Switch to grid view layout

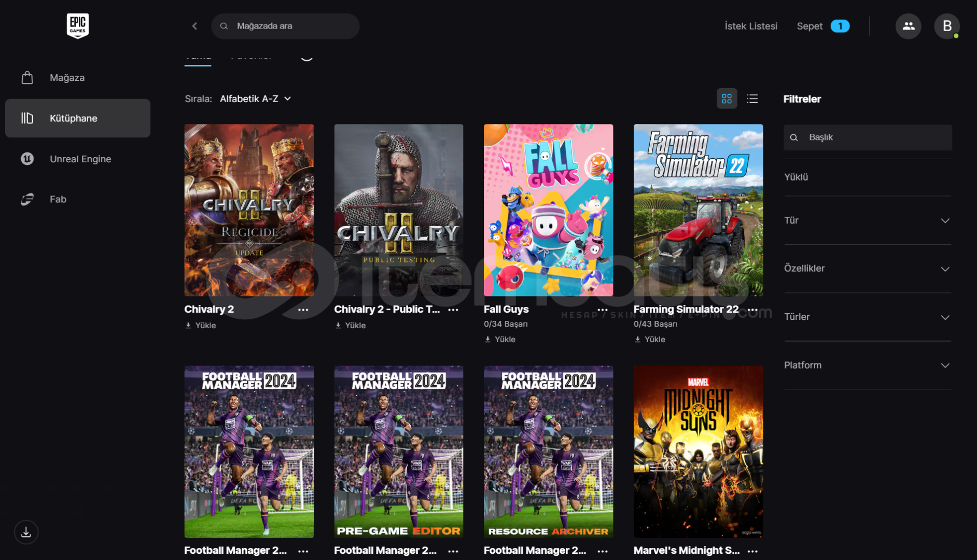coord(727,99)
